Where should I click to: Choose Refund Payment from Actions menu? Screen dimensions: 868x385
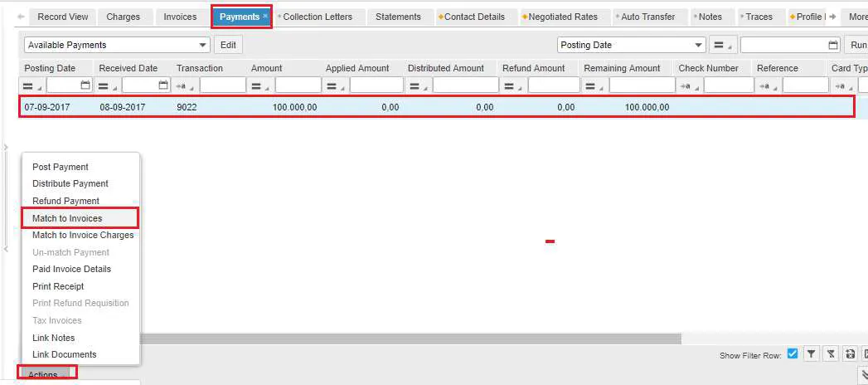[x=65, y=201]
